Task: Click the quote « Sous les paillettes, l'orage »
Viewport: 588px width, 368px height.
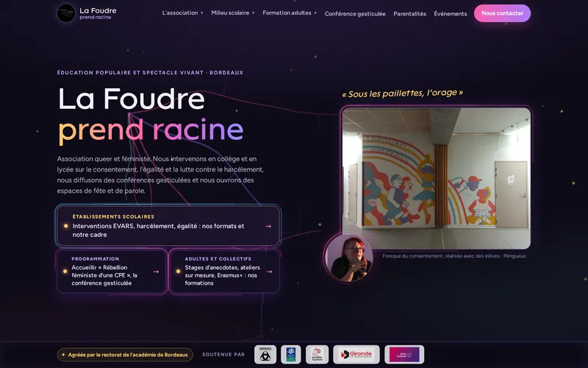Action: 402,93
